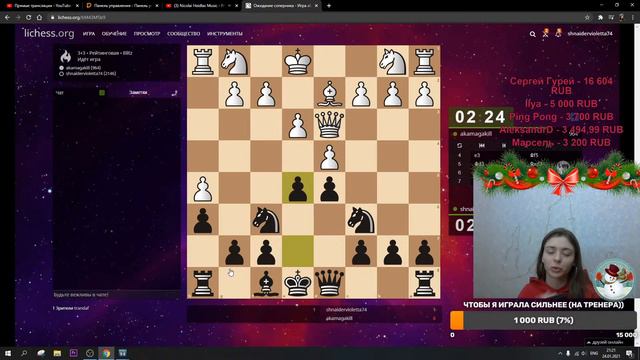Close the active lichess browser tab

(x=316, y=6)
